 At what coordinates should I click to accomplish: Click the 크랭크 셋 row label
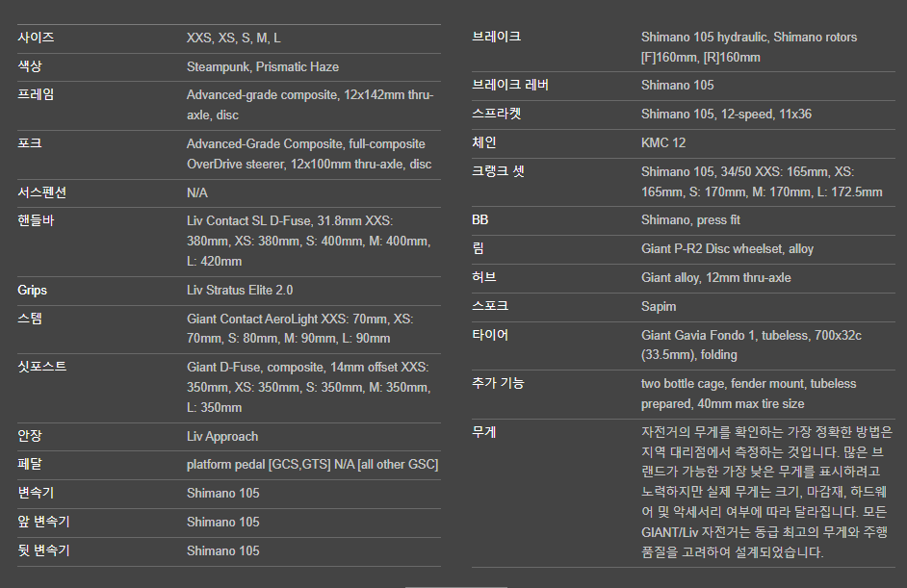pos(498,171)
